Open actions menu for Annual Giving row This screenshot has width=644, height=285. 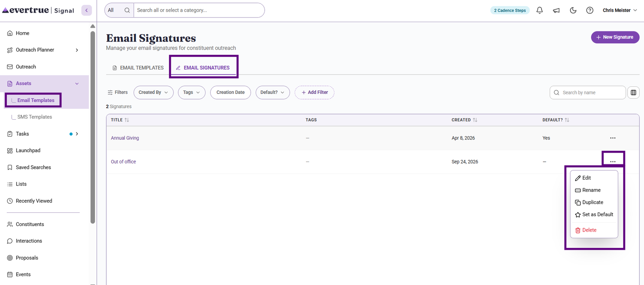pyautogui.click(x=613, y=138)
